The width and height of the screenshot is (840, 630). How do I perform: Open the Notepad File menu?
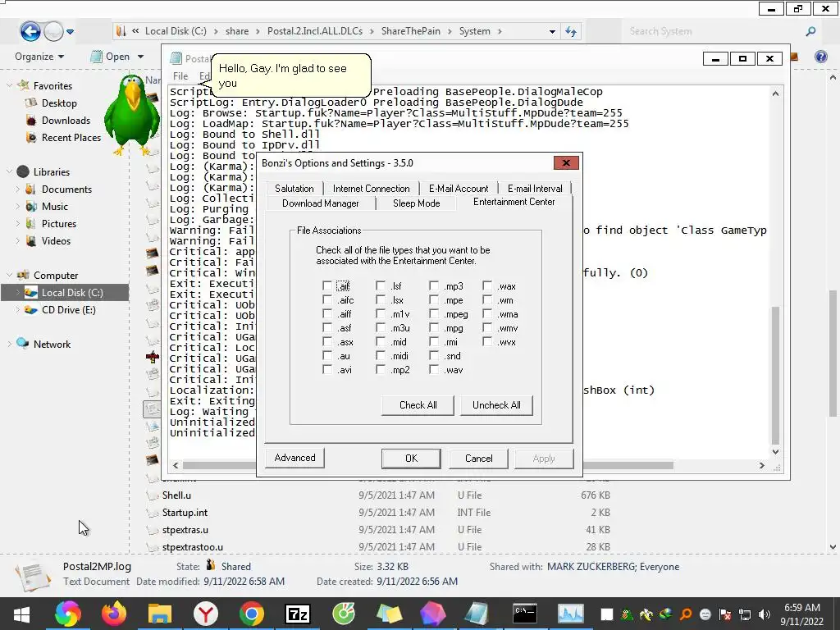180,76
